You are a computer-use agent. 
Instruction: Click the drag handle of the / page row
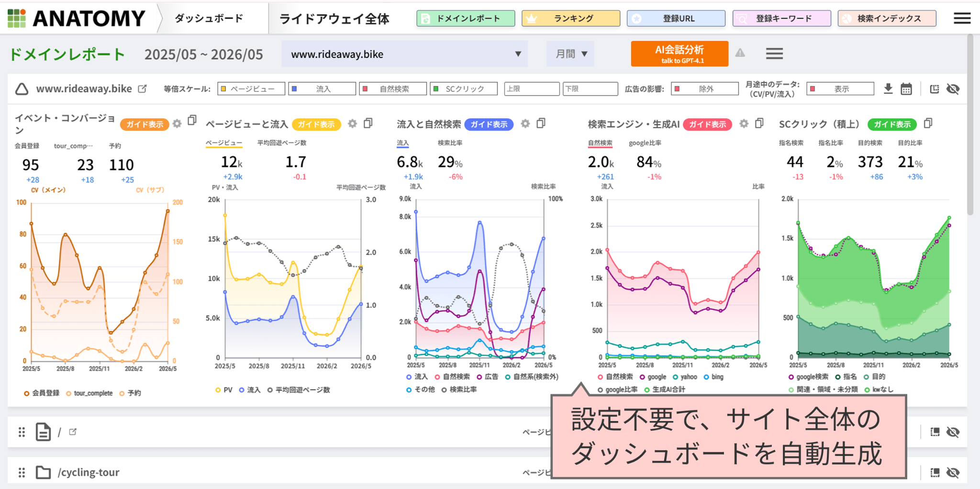click(22, 432)
